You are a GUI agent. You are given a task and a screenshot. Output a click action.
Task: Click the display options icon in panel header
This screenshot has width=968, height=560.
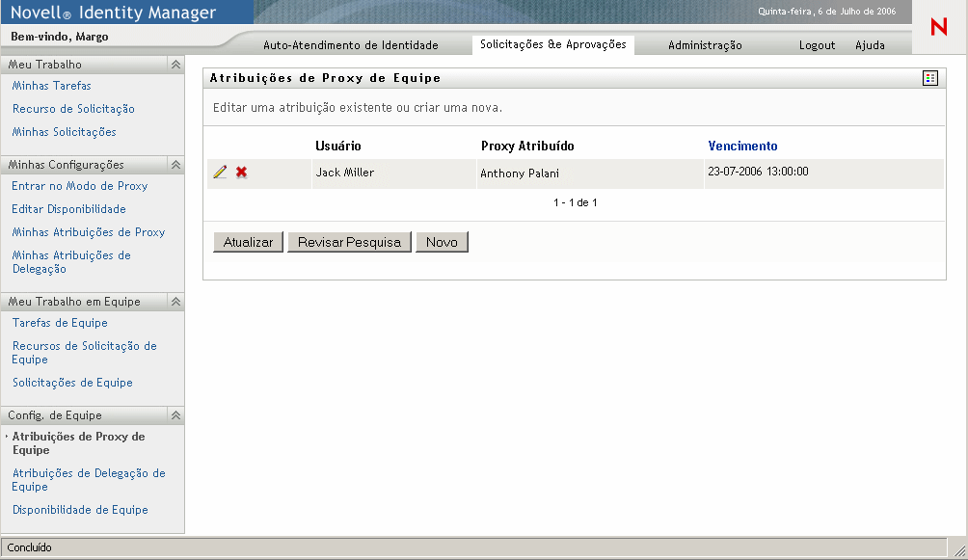coord(929,78)
